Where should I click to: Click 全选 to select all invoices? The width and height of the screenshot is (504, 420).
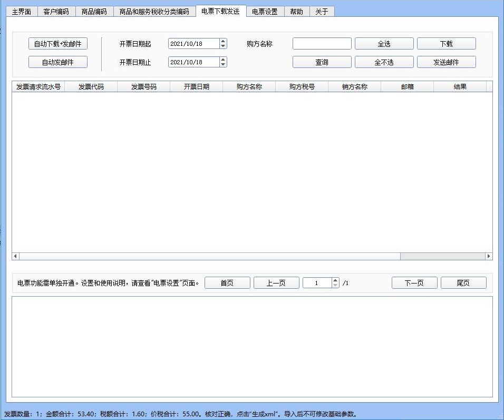[x=384, y=44]
